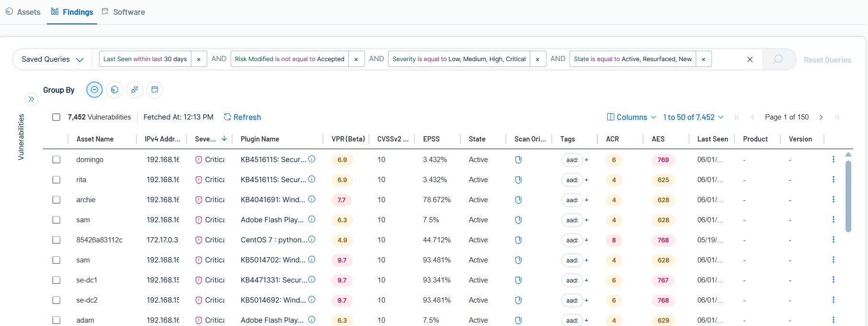
Task: Click the search magnifier button
Action: coord(778,59)
